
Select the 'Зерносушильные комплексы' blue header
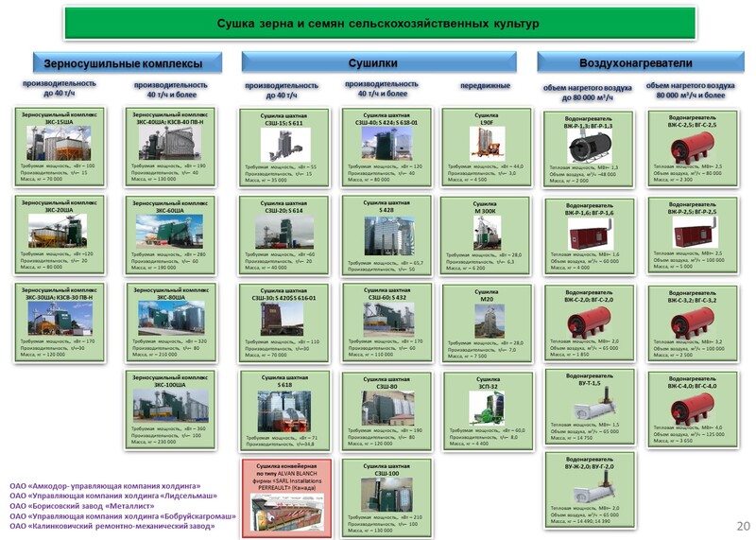click(x=128, y=62)
